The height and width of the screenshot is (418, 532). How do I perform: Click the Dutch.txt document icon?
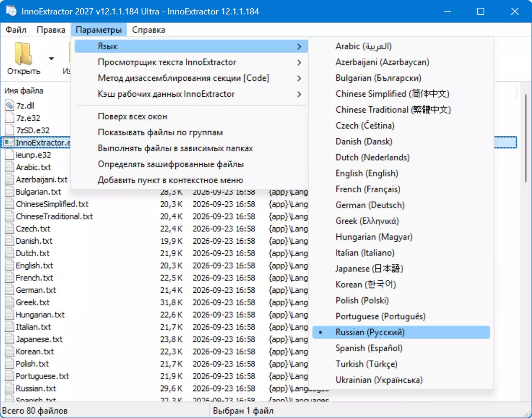pos(10,253)
